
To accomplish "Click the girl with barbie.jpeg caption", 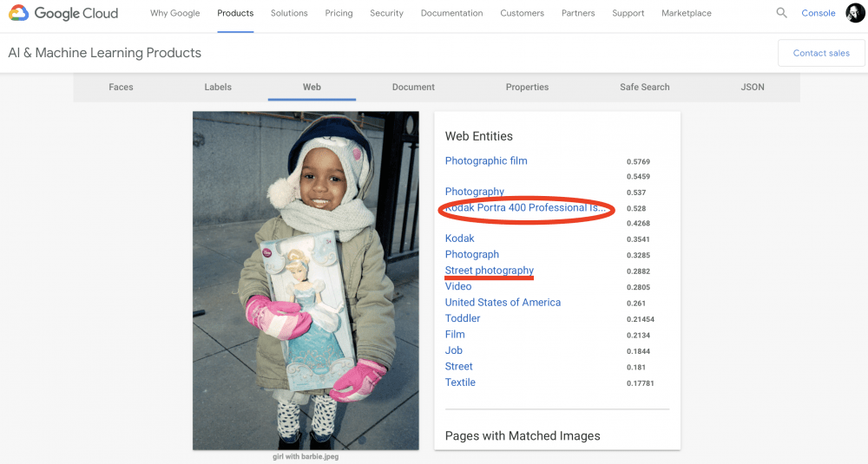I will [x=306, y=457].
